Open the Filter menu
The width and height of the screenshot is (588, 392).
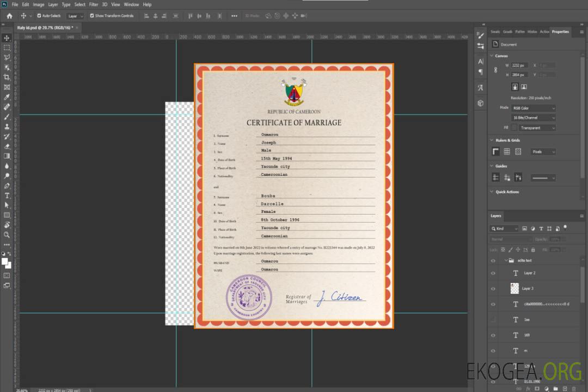click(94, 4)
